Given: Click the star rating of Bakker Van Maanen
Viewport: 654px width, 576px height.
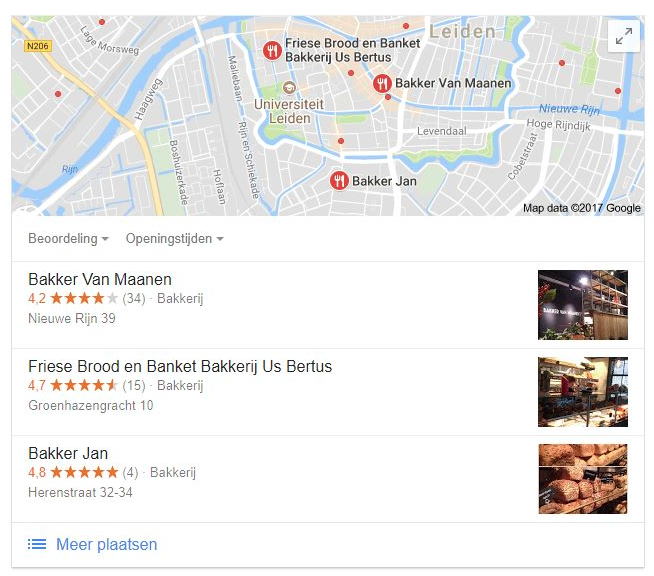Looking at the screenshot, I should tap(84, 298).
